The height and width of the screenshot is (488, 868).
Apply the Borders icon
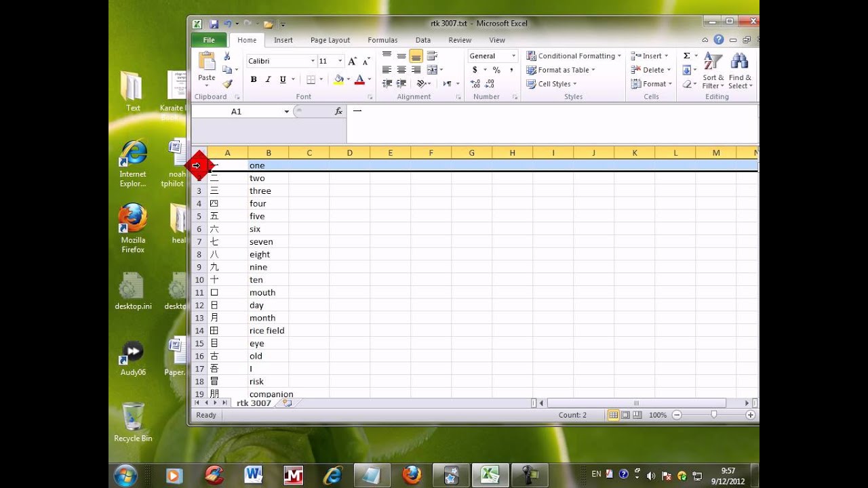[311, 79]
